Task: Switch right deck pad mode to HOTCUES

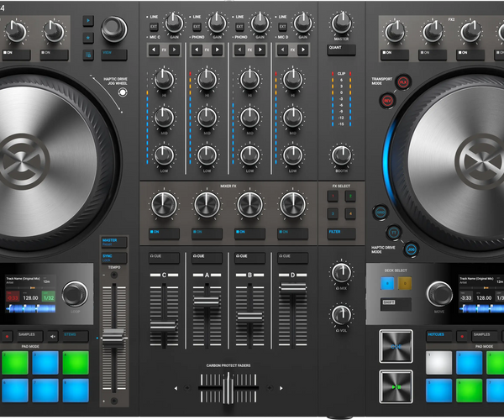Action: coord(439,337)
